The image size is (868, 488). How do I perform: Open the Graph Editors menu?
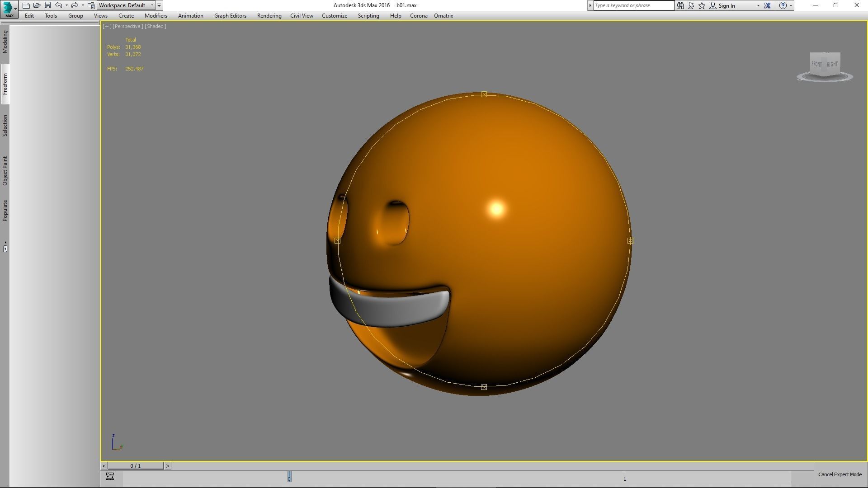230,16
